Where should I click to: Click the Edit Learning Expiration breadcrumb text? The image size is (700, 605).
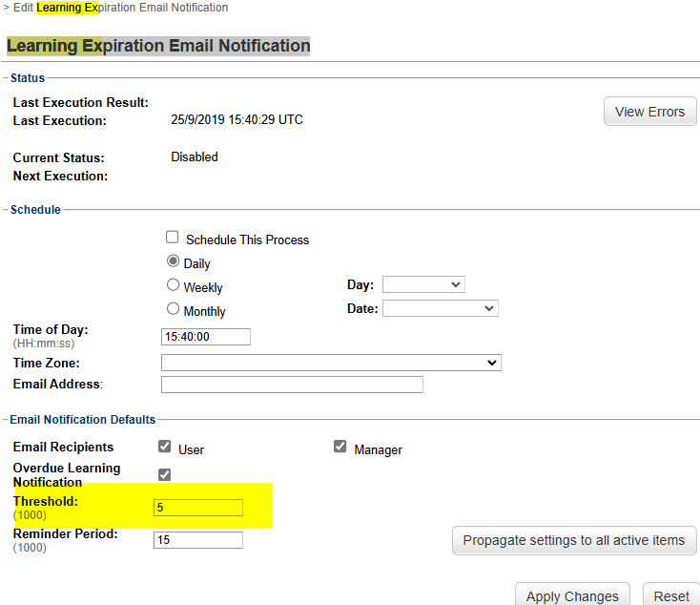[120, 8]
